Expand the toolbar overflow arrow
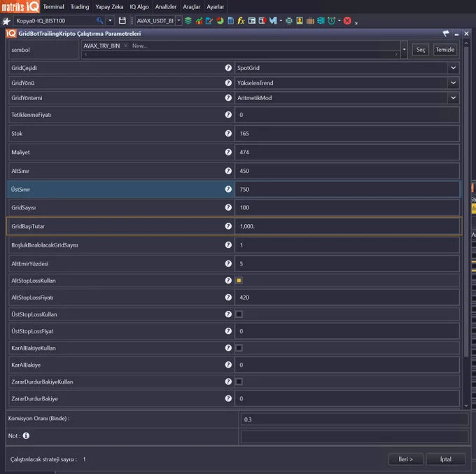This screenshot has width=476, height=474. [x=356, y=23]
